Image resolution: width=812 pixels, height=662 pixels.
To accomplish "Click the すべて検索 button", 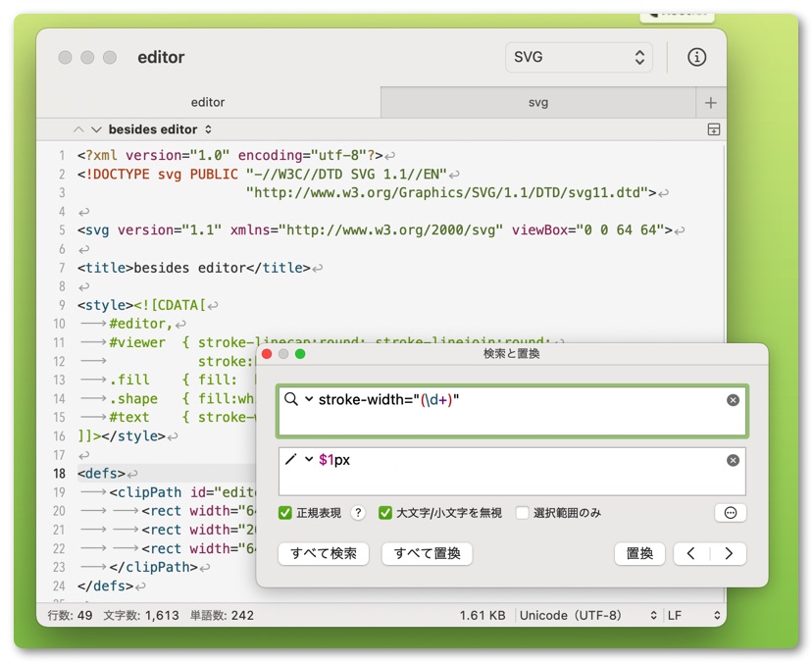I will pyautogui.click(x=324, y=554).
